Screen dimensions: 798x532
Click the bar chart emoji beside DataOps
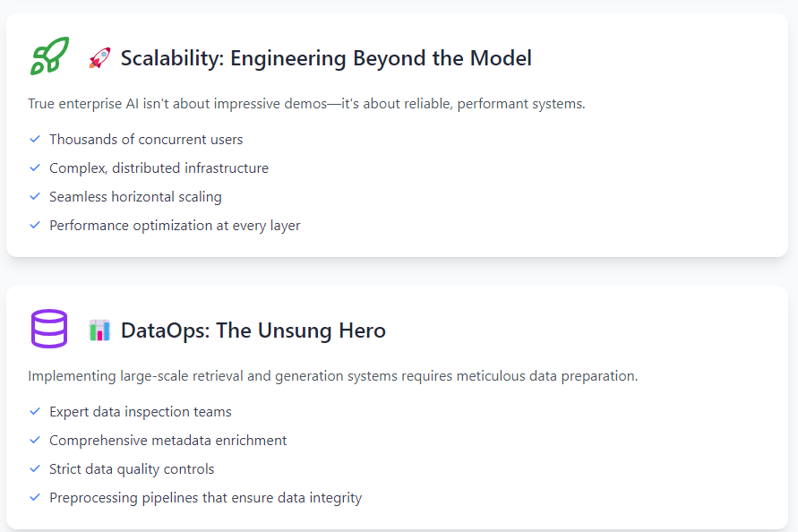(99, 330)
